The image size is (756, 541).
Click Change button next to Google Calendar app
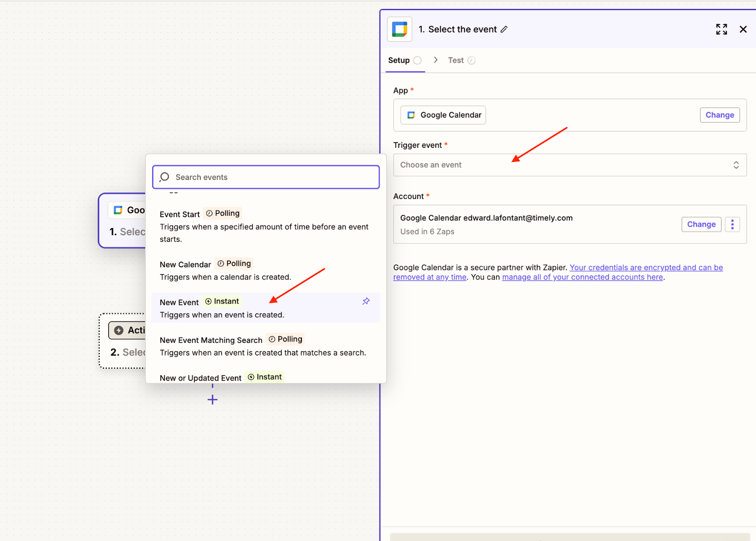coord(719,115)
